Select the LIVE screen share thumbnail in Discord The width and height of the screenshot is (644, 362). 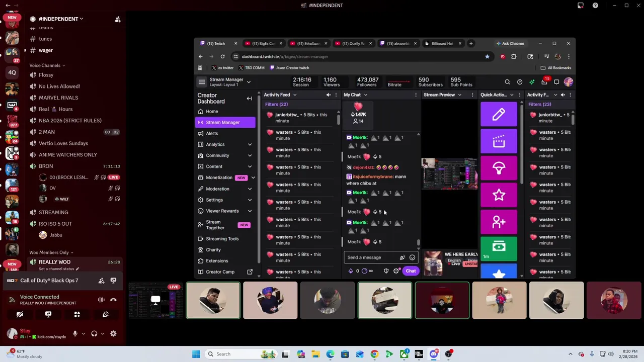155,301
